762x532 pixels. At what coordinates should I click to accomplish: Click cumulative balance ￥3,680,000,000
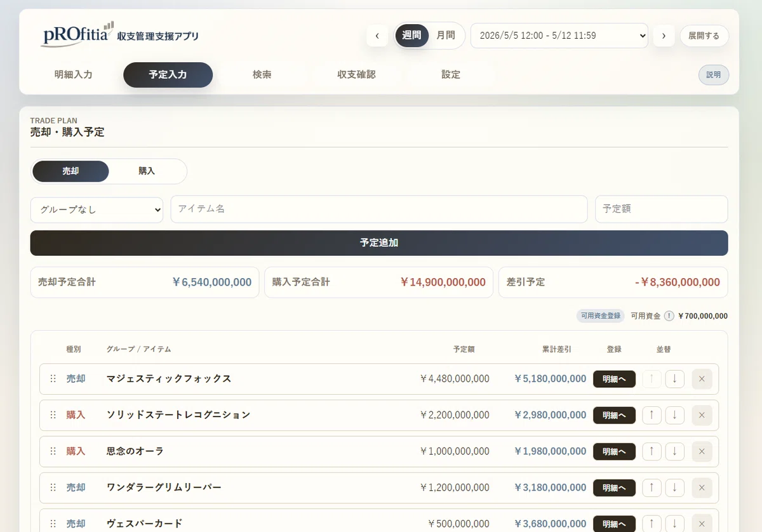(x=550, y=524)
